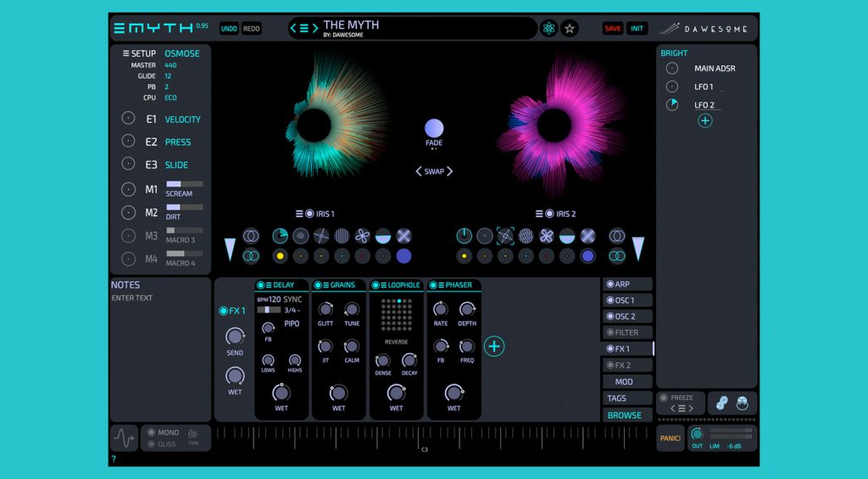Open the Iris 1 hamburger menu
Image resolution: width=868 pixels, height=479 pixels.
click(299, 214)
